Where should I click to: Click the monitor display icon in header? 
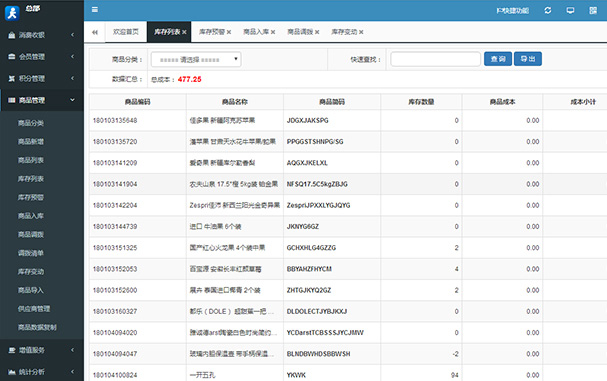pyautogui.click(x=570, y=10)
